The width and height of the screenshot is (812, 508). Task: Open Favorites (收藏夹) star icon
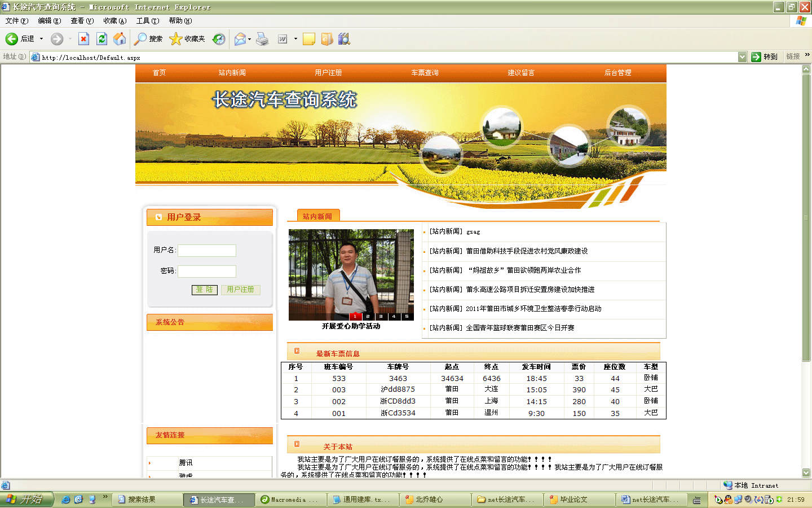pyautogui.click(x=187, y=39)
